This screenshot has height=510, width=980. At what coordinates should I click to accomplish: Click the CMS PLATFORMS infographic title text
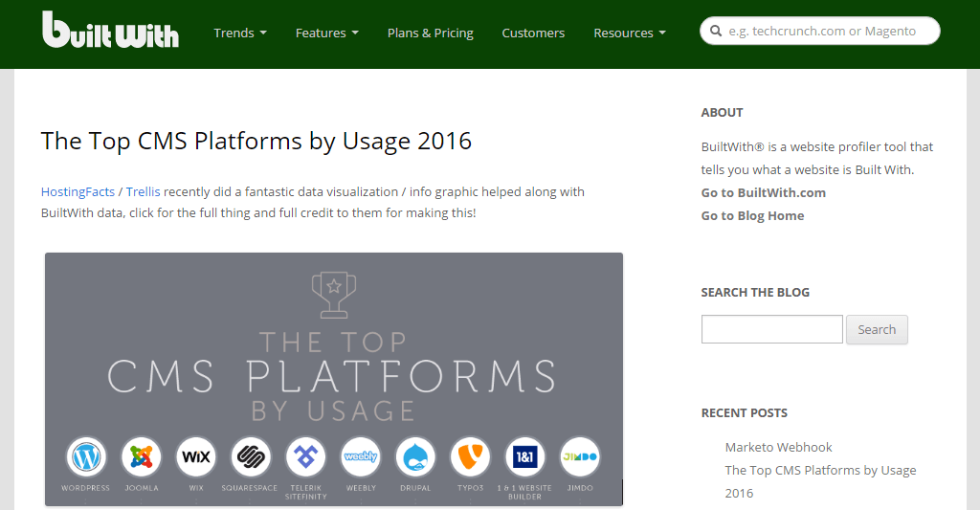pos(331,376)
